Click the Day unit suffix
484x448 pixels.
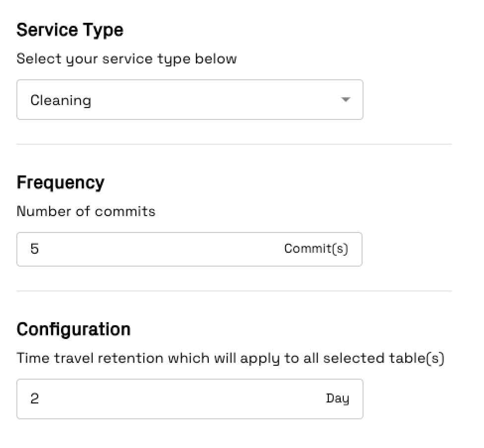click(338, 398)
